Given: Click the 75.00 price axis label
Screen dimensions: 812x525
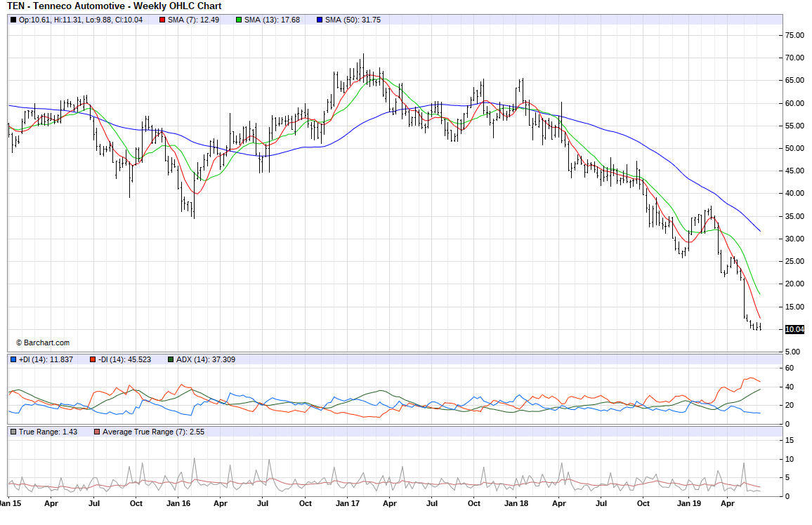Looking at the screenshot, I should coord(795,35).
